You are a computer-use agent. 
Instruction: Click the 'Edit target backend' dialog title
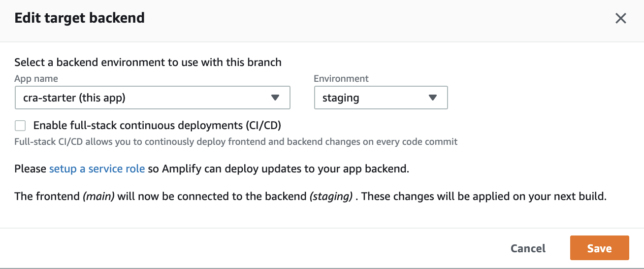click(x=79, y=19)
